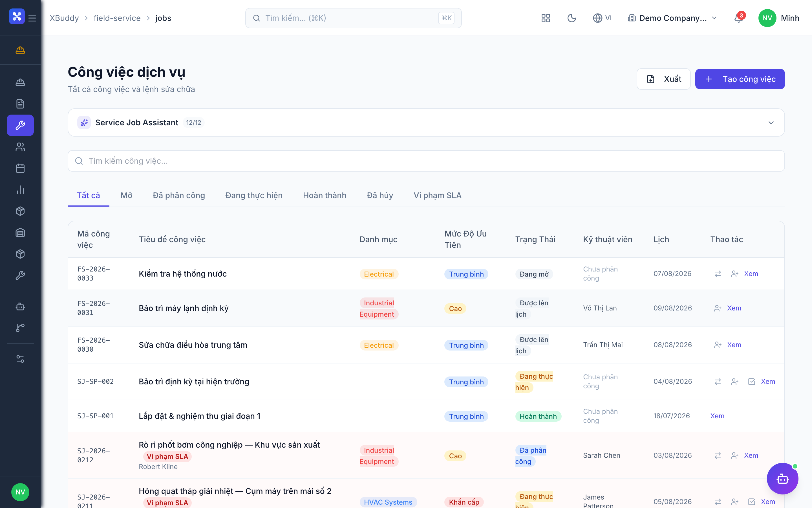Focus the global "Tìm kiếm... (⌘K)" search box

(x=353, y=18)
